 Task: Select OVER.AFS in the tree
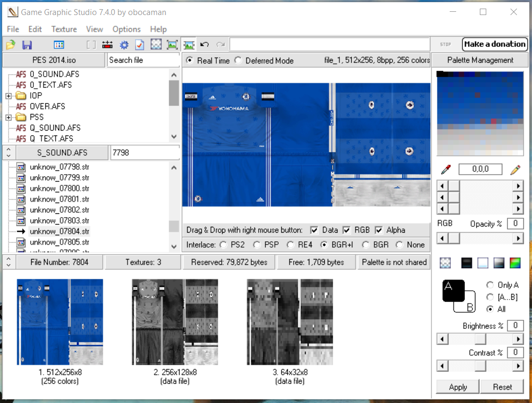point(47,106)
